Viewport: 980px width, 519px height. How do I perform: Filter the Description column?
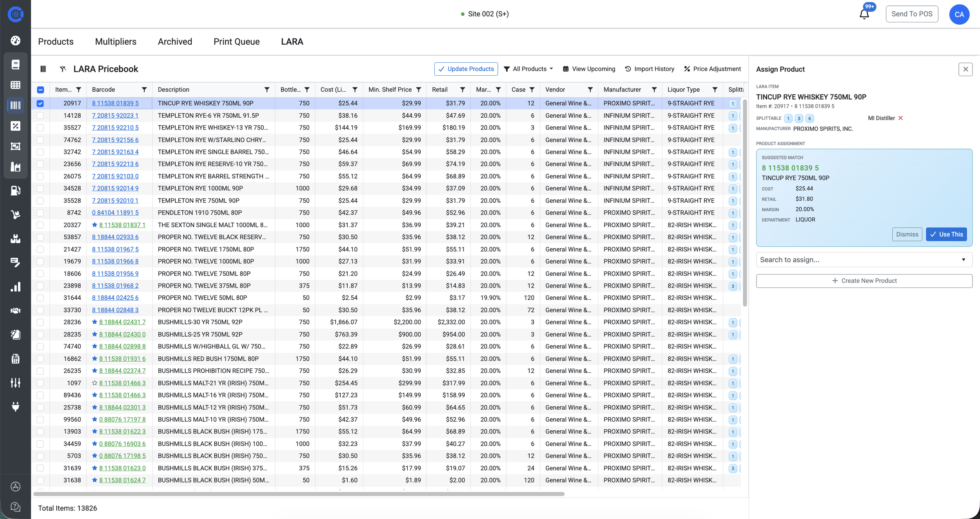pyautogui.click(x=267, y=89)
